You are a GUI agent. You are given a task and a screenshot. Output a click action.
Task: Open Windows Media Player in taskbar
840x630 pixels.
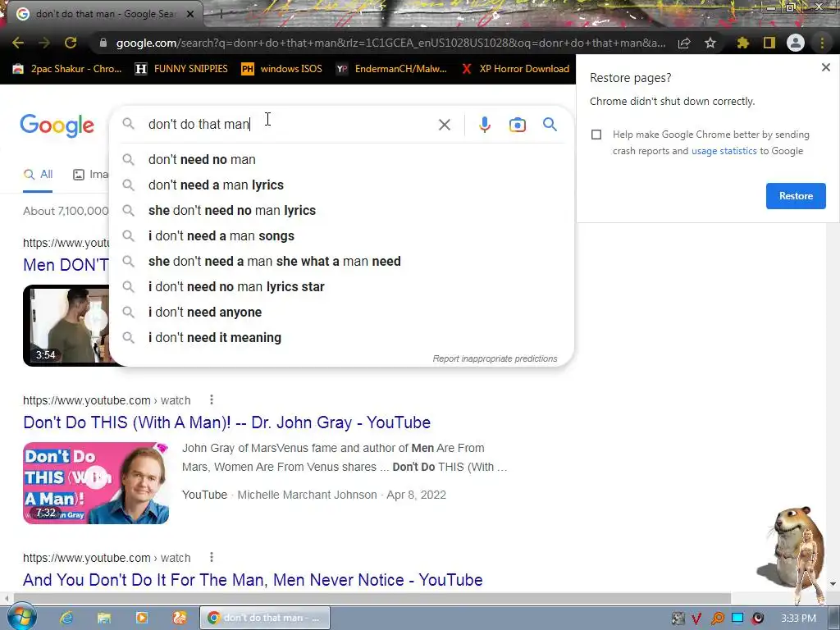pos(141,618)
